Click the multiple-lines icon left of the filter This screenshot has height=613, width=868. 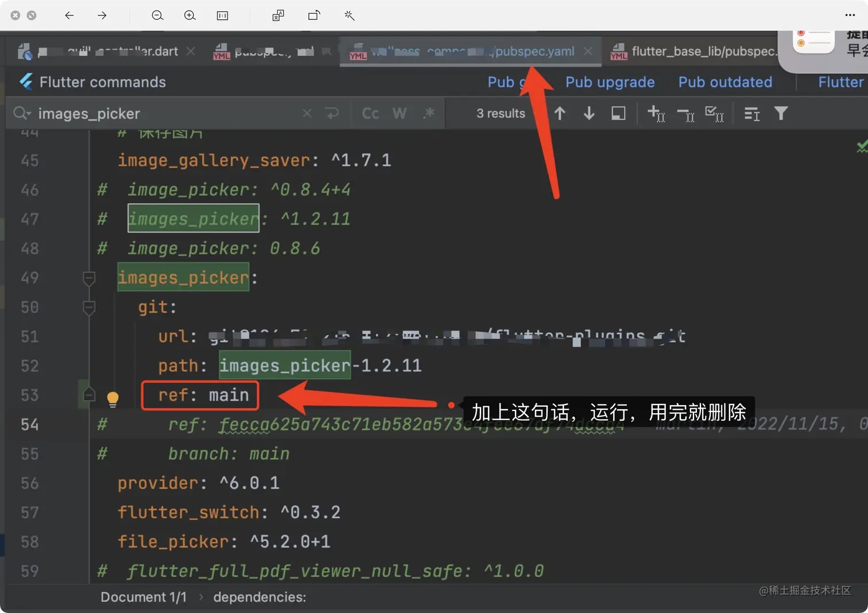(752, 113)
